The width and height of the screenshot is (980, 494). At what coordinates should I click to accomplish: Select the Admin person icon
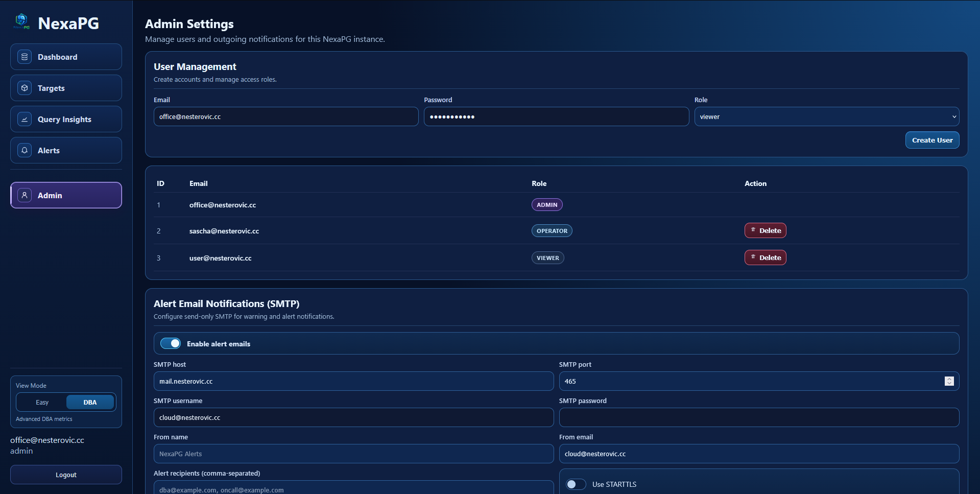click(x=24, y=195)
